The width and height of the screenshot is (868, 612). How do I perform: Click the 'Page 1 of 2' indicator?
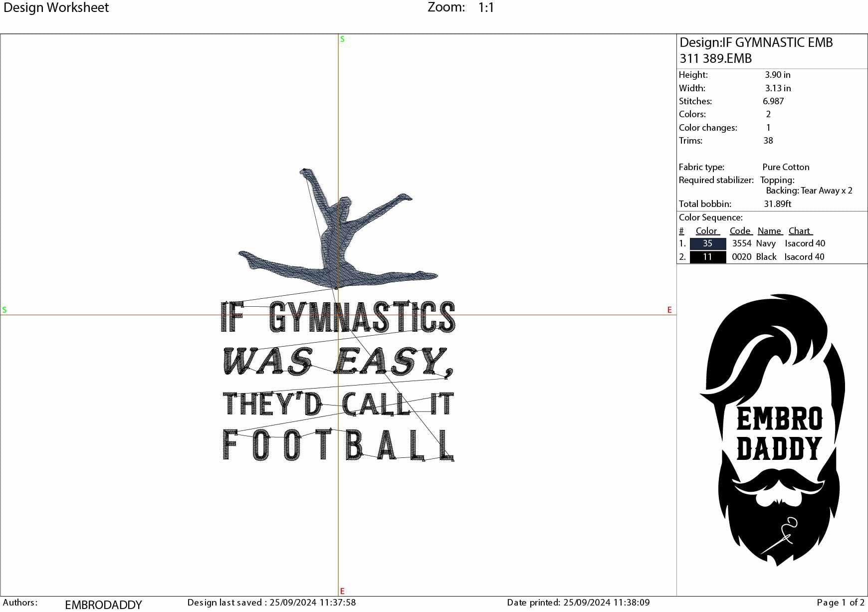click(x=841, y=603)
